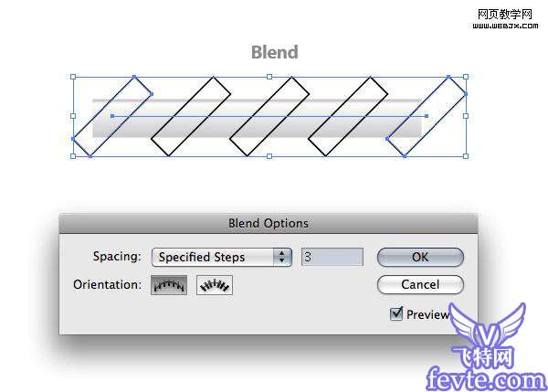This screenshot has width=548, height=392.
Task: Toggle the Preview checkbox
Action: tap(396, 313)
